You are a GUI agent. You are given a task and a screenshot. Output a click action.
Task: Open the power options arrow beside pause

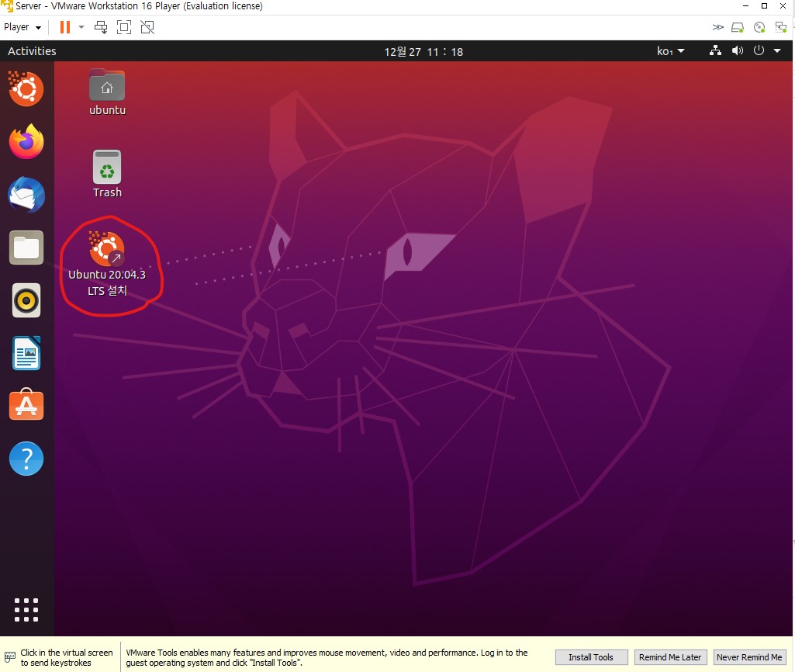click(81, 27)
